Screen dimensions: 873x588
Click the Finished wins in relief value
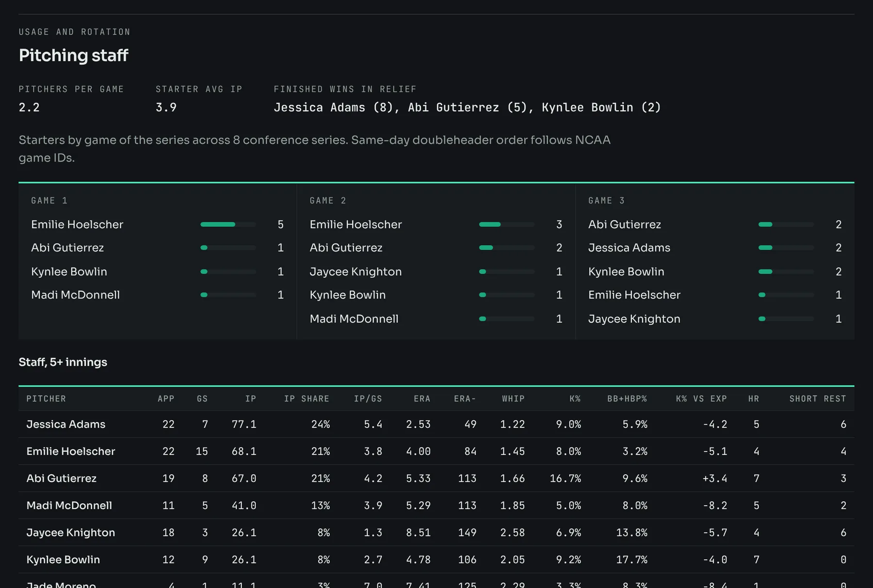tap(467, 107)
